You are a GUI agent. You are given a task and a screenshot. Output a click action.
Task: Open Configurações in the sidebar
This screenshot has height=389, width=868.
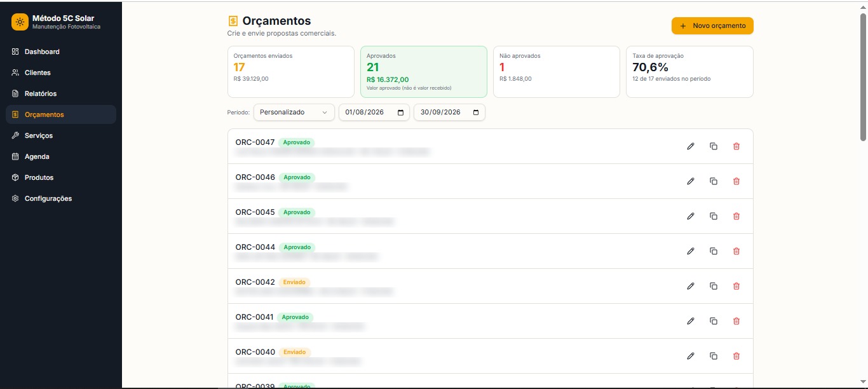point(61,198)
